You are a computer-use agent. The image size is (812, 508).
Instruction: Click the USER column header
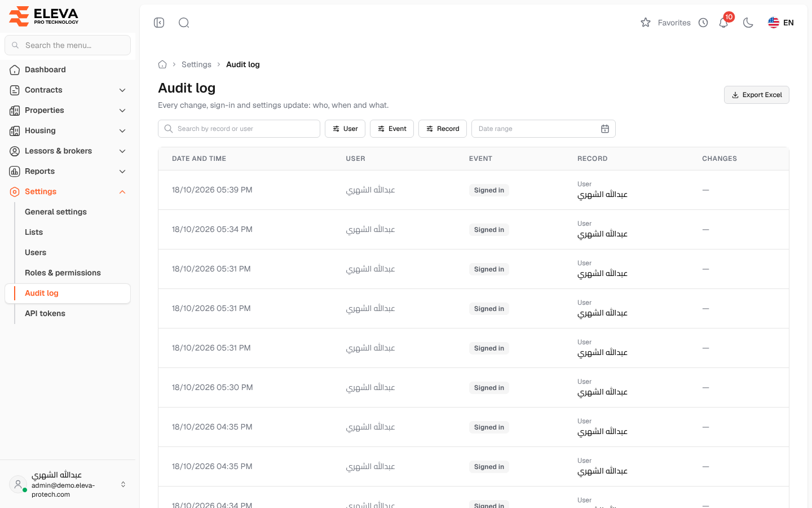click(x=355, y=159)
